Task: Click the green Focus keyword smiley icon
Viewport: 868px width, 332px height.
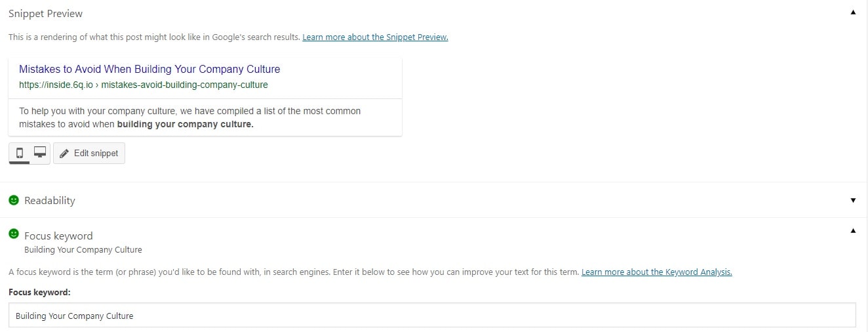Action: (14, 234)
